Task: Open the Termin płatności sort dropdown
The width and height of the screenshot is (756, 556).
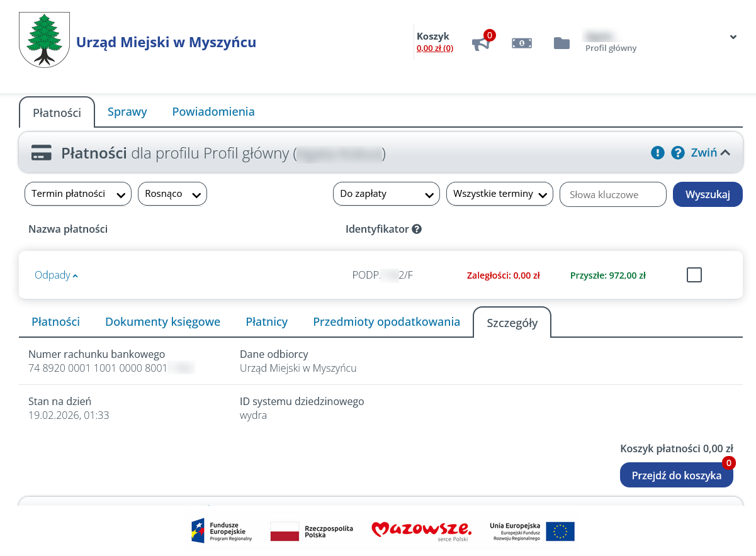Action: click(x=78, y=194)
